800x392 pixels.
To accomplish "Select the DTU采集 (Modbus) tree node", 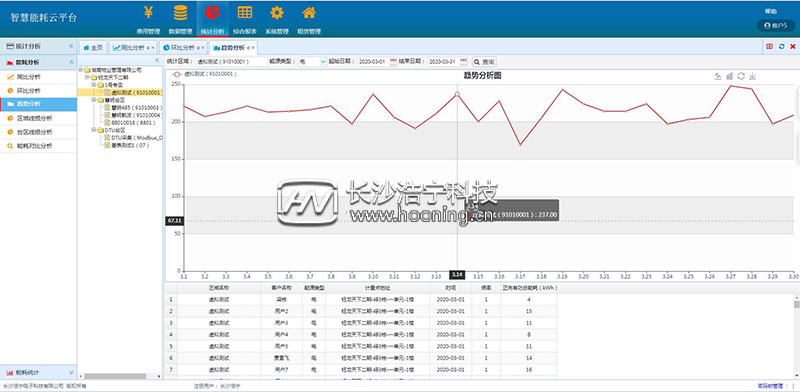I will tap(133, 138).
